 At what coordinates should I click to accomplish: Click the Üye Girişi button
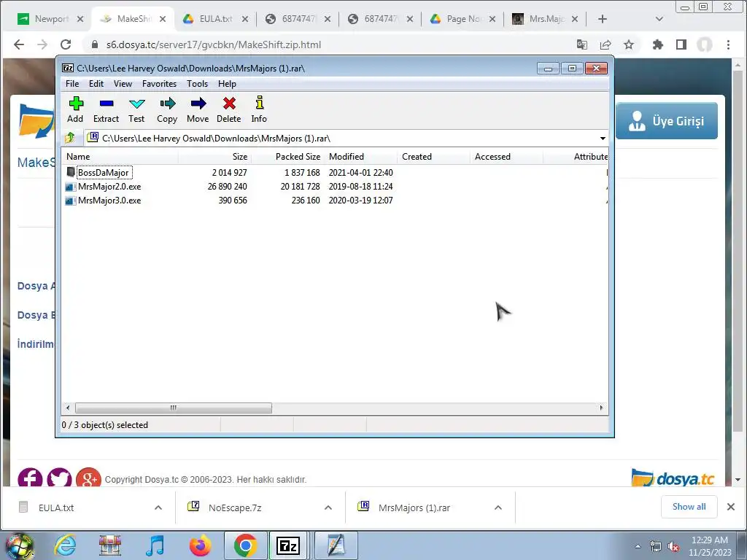(x=667, y=121)
